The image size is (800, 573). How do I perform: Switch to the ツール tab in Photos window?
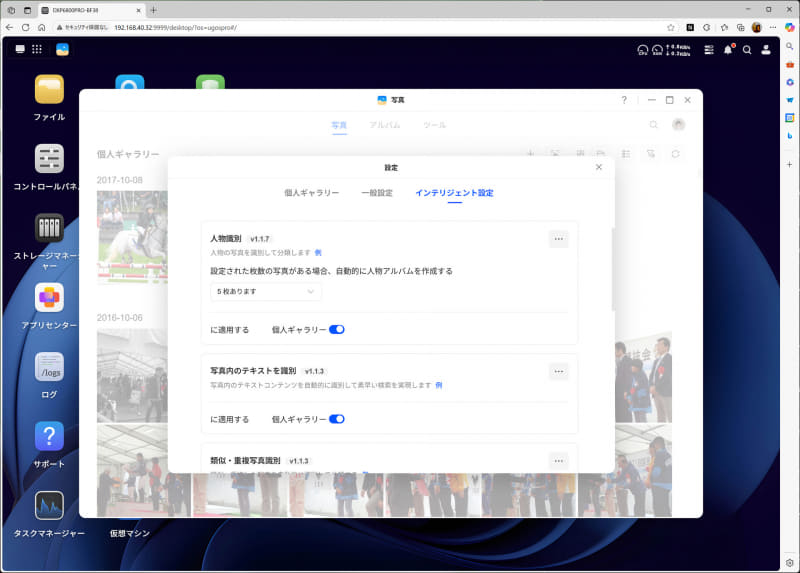click(x=434, y=125)
